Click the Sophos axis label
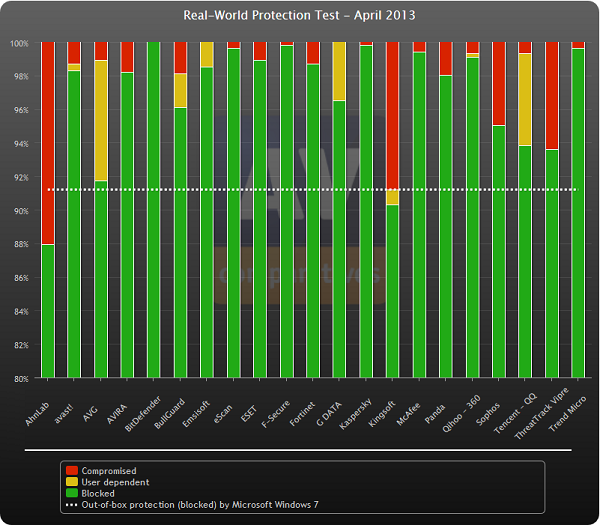This screenshot has width=600, height=525. (x=488, y=414)
